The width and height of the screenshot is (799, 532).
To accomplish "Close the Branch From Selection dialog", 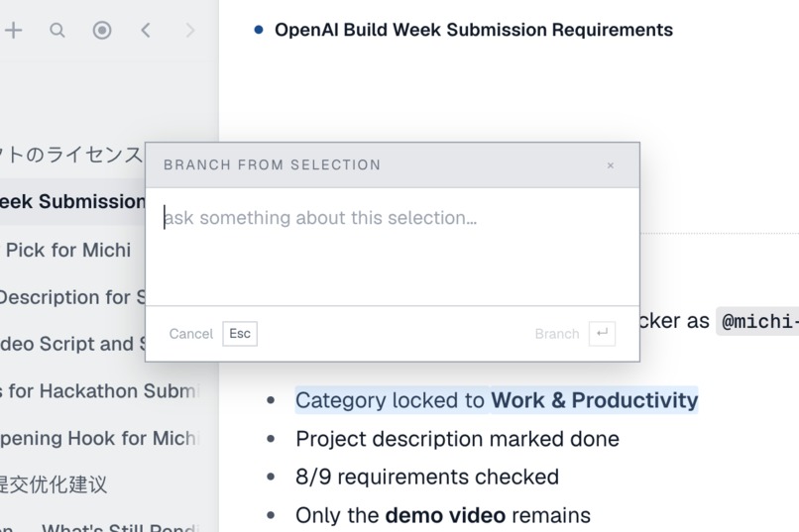I will click(611, 165).
